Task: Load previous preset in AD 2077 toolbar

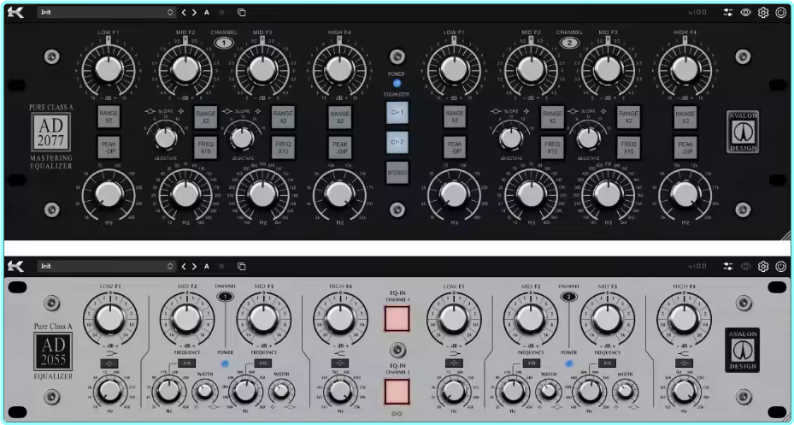Action: coord(184,13)
